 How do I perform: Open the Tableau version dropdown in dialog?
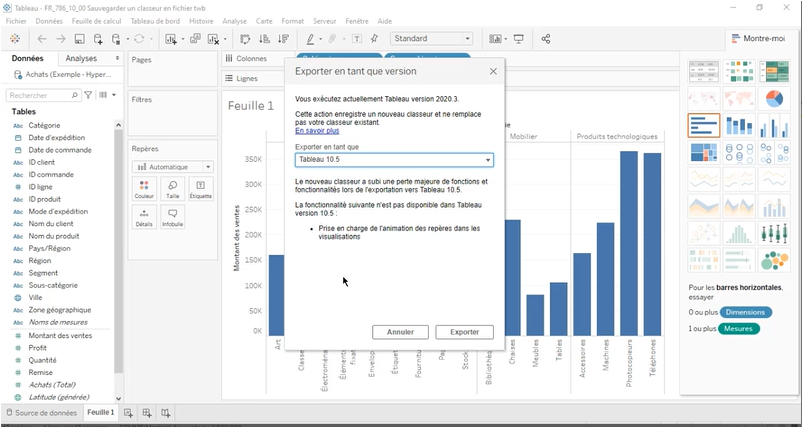(x=394, y=160)
